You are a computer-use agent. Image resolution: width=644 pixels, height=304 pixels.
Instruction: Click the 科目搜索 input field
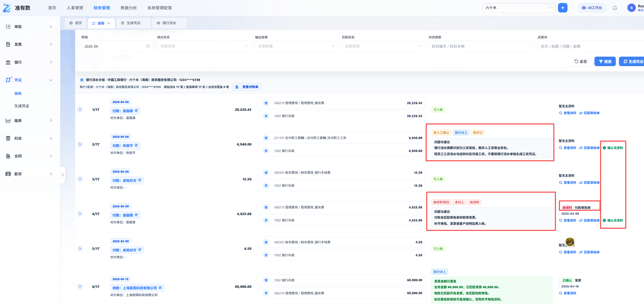(x=480, y=46)
